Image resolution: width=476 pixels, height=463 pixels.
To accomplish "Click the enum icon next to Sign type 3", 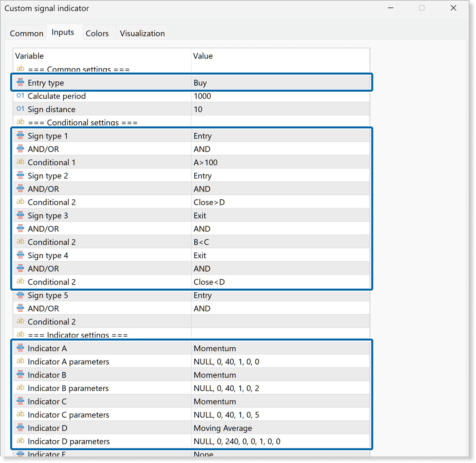I will coord(20,215).
